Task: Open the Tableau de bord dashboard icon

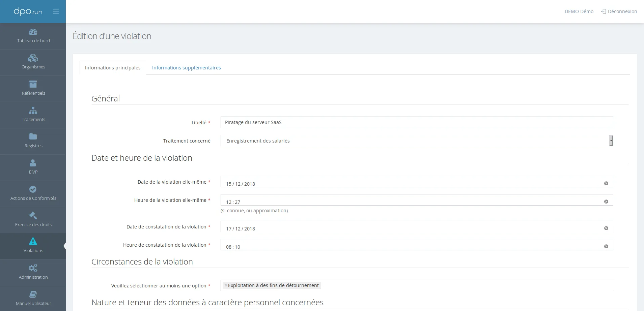Action: click(33, 32)
